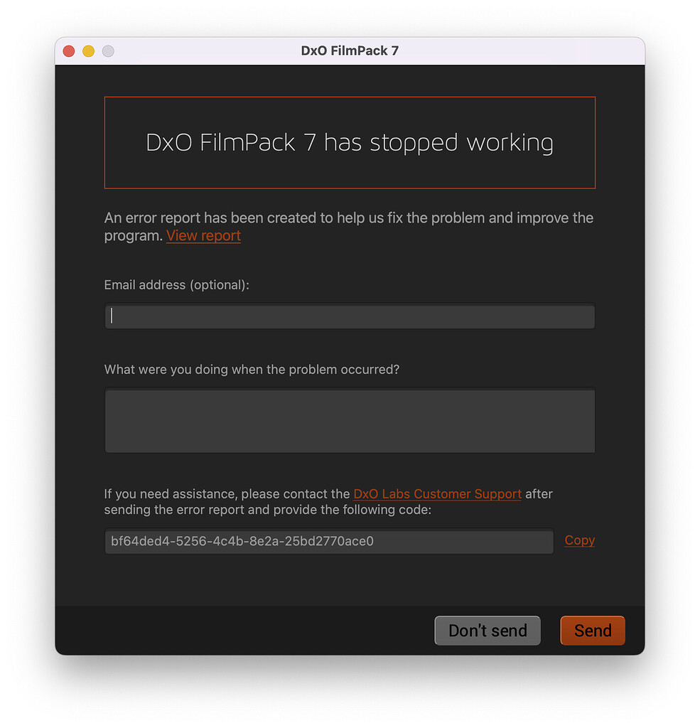Click the 'provide the following code' text line
Viewport: 700px width, 728px height.
[x=267, y=510]
